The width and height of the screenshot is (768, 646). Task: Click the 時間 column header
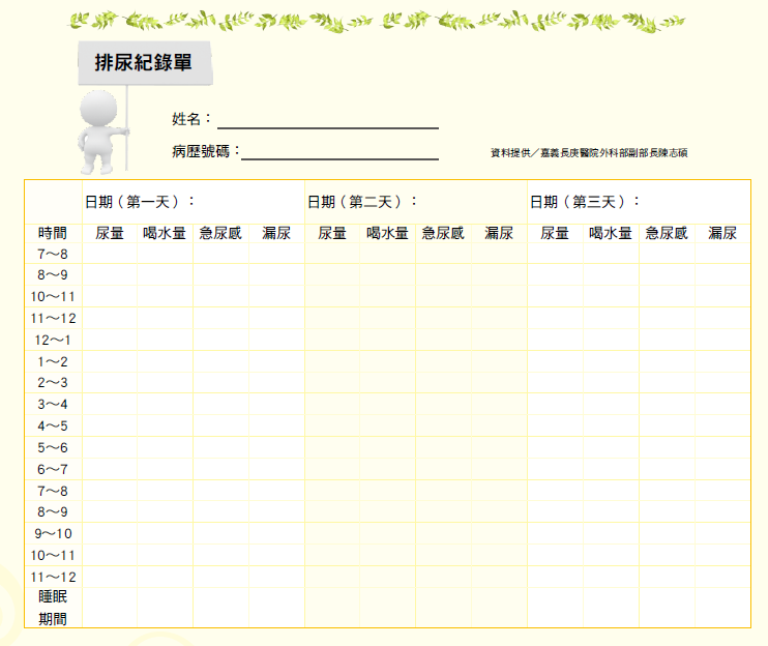(53, 234)
